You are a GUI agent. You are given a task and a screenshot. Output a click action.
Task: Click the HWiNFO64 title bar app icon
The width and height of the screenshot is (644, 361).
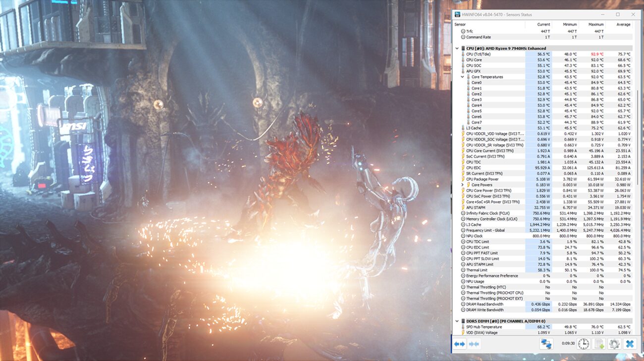click(458, 14)
